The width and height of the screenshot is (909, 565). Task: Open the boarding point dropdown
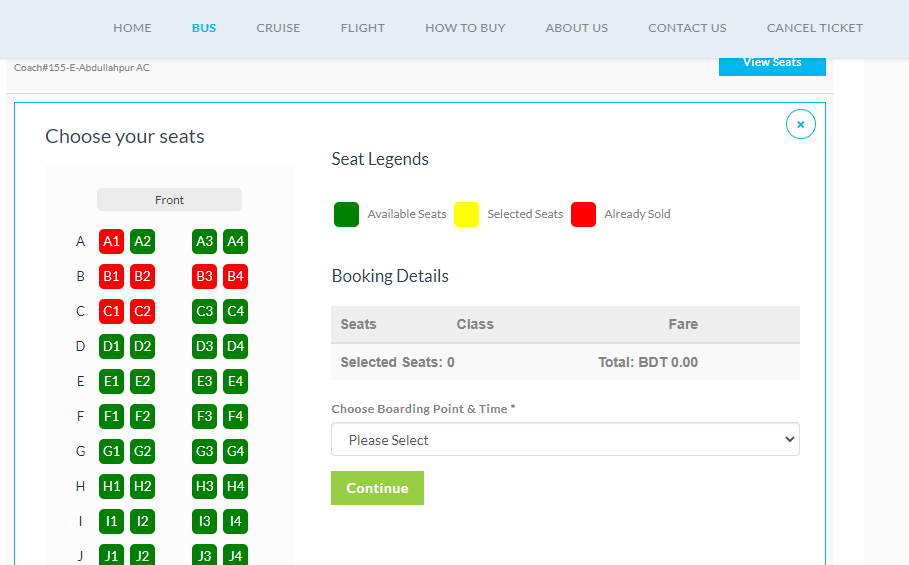click(x=565, y=440)
